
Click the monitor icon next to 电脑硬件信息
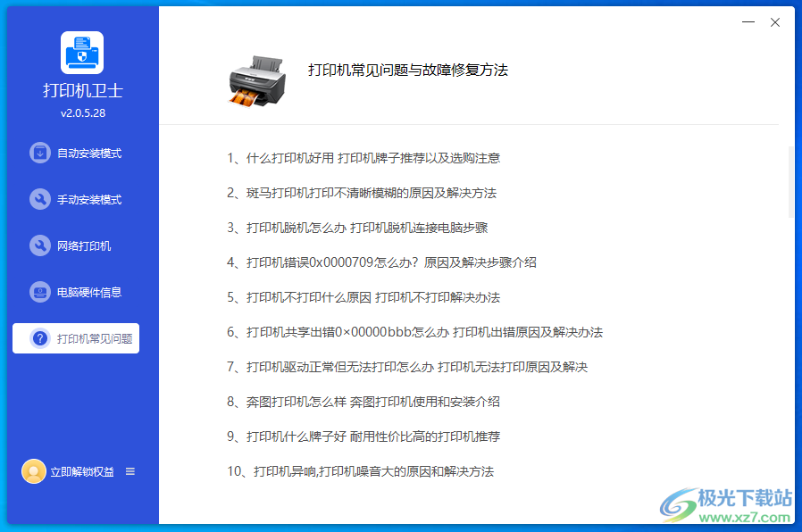[x=39, y=292]
